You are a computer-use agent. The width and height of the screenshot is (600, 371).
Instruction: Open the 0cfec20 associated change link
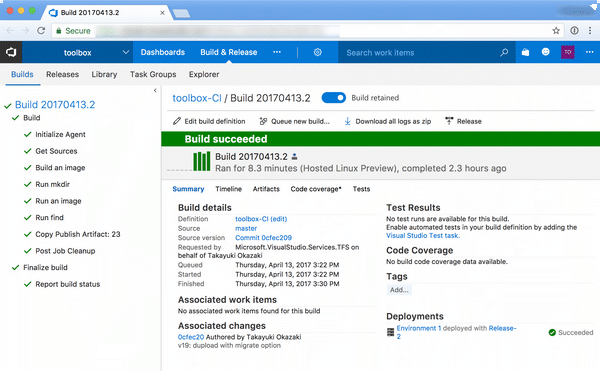[x=191, y=337]
